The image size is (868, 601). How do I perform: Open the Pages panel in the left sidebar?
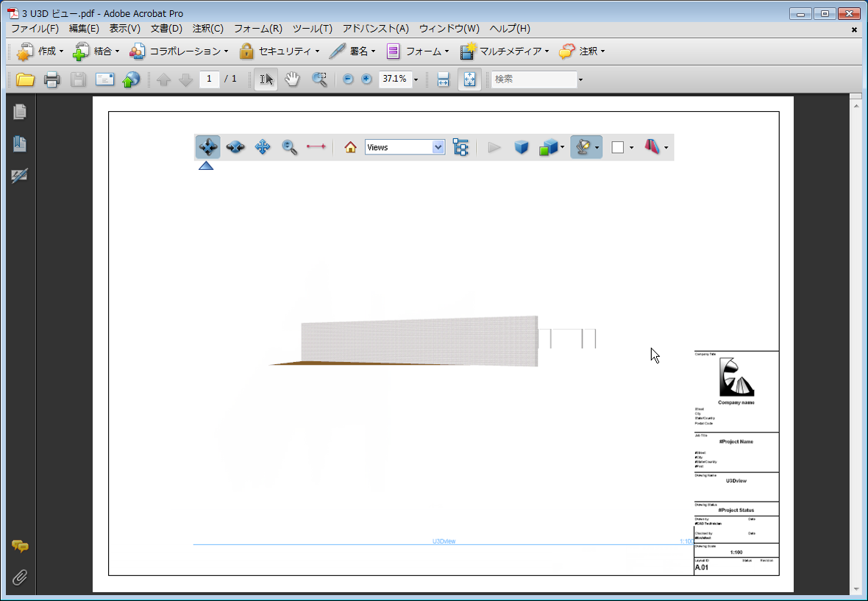tap(19, 112)
